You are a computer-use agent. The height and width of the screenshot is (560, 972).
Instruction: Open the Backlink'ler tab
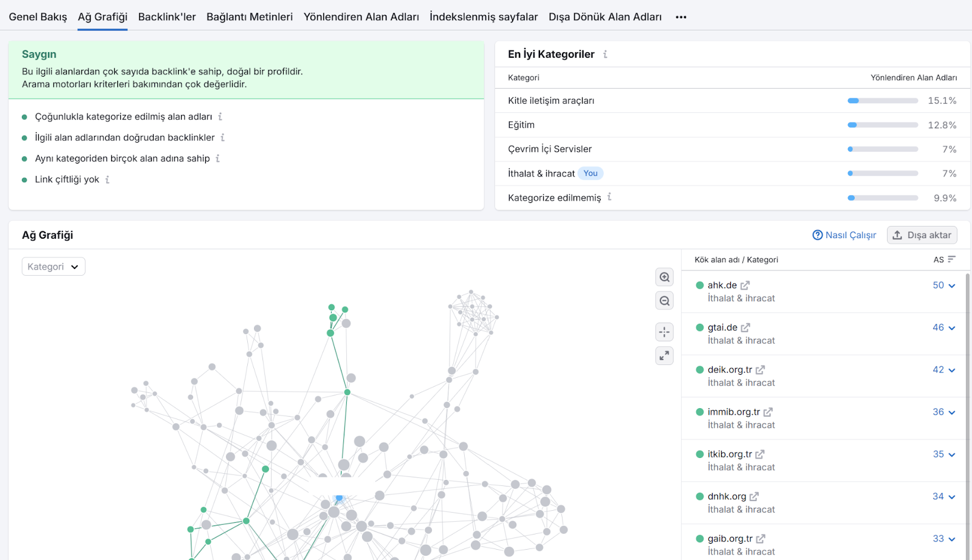pyautogui.click(x=167, y=17)
